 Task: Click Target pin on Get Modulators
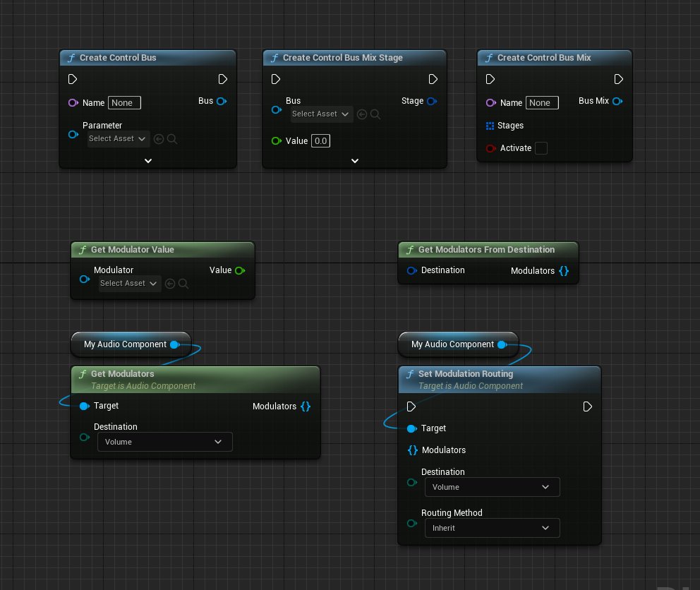click(x=84, y=406)
